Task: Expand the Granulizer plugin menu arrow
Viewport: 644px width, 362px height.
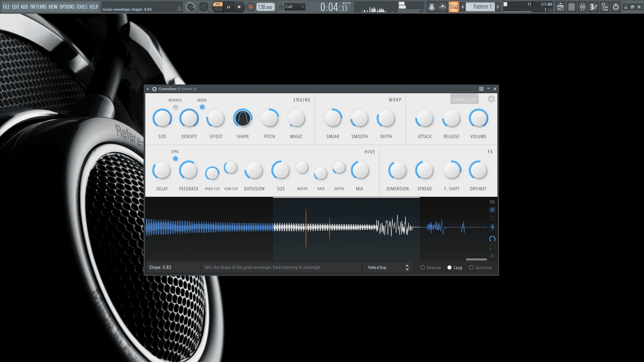Action: tap(148, 89)
